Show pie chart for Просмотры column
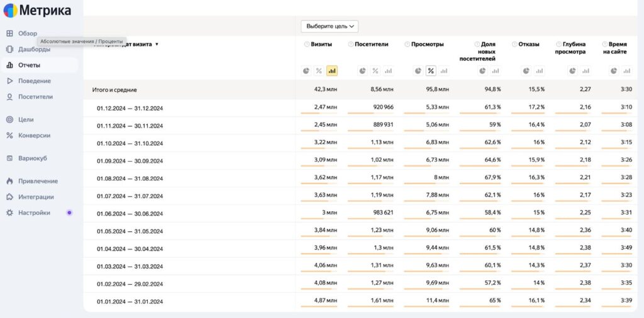The height and width of the screenshot is (318, 644). point(418,71)
